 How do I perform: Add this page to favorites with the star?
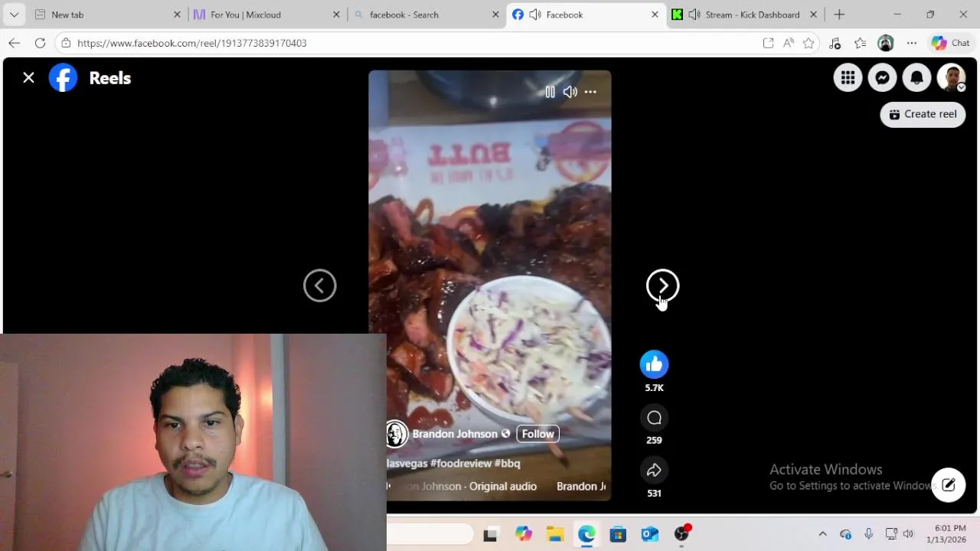(808, 43)
